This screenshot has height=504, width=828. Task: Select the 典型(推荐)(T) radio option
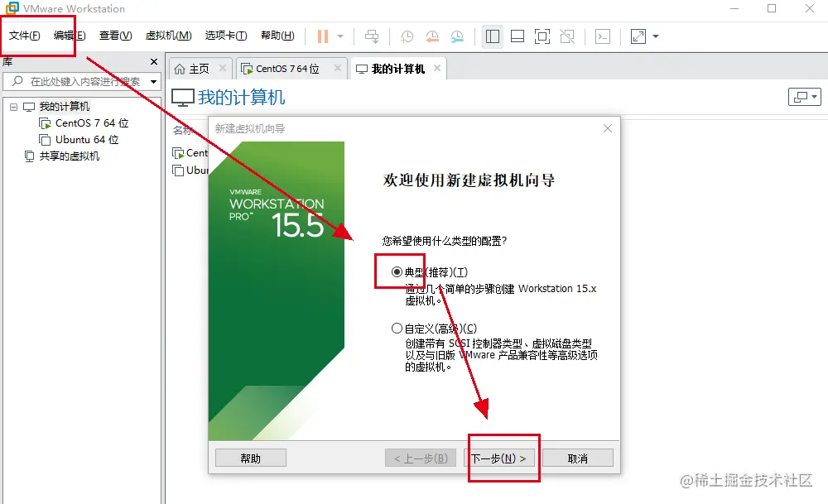[x=397, y=271]
